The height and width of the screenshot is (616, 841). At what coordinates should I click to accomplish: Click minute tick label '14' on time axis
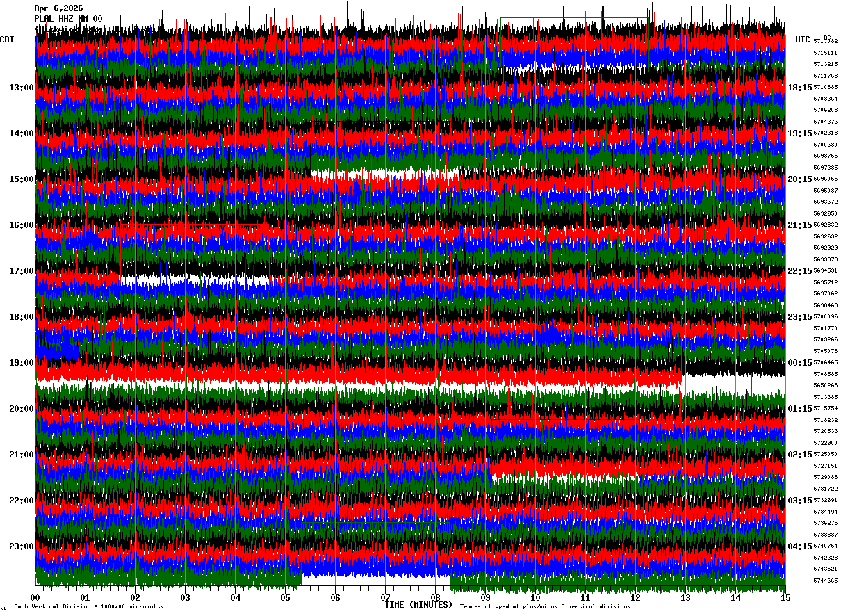click(x=735, y=597)
